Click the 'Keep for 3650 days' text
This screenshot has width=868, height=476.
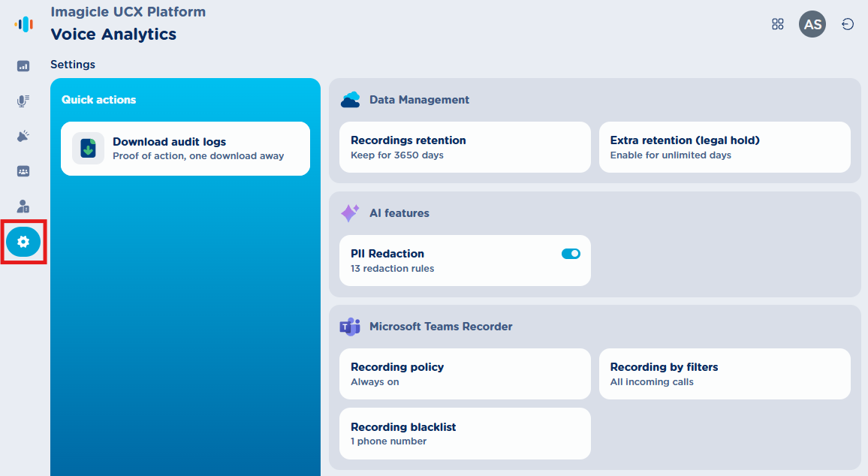[x=397, y=155]
